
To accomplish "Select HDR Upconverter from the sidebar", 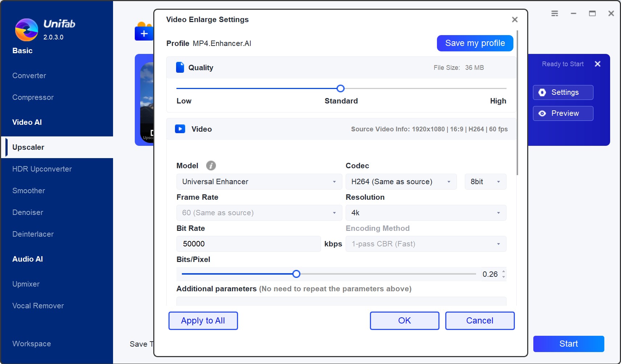I will click(42, 169).
